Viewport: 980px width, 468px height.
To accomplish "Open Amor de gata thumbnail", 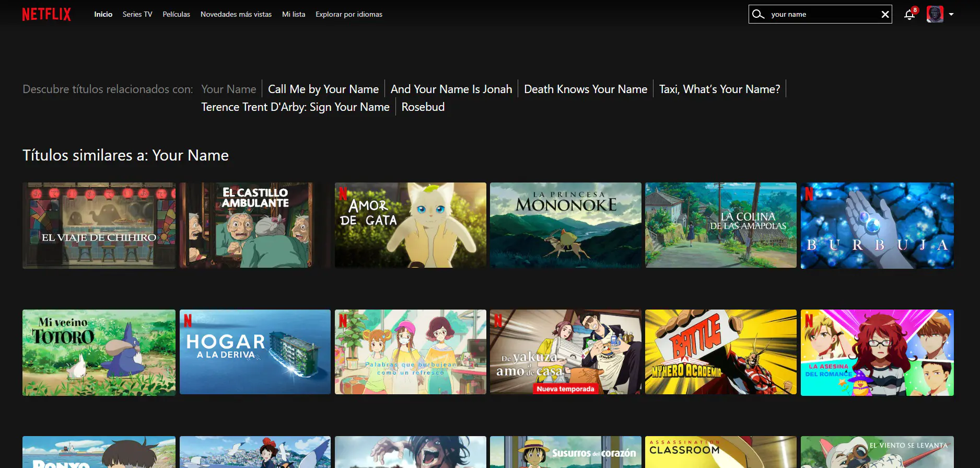I will click(x=411, y=225).
